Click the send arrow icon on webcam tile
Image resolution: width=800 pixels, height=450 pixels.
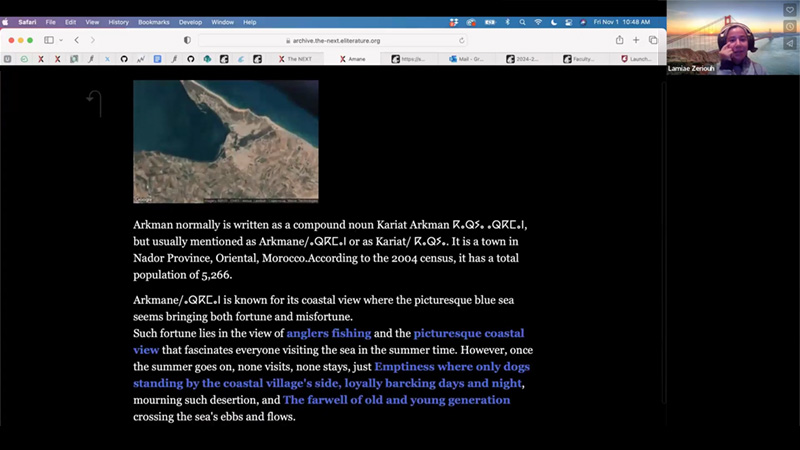tap(790, 43)
